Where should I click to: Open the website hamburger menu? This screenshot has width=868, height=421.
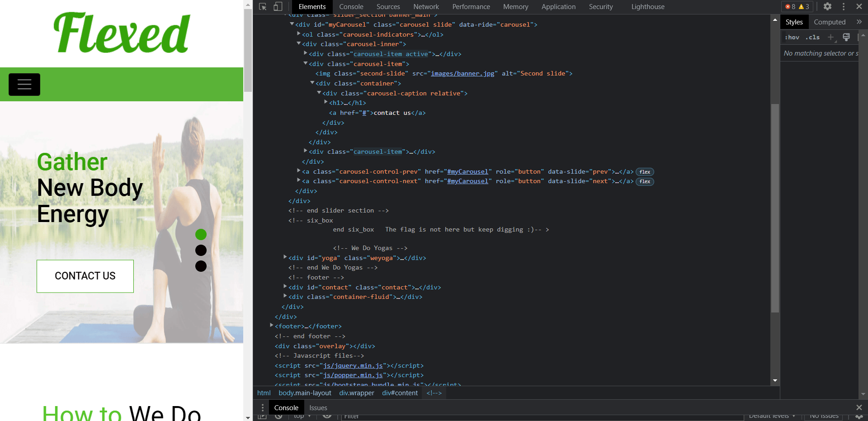click(x=24, y=85)
